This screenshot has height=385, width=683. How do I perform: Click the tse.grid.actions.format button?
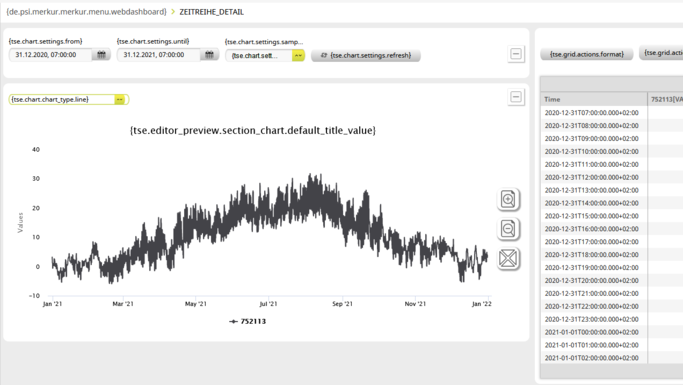click(587, 54)
